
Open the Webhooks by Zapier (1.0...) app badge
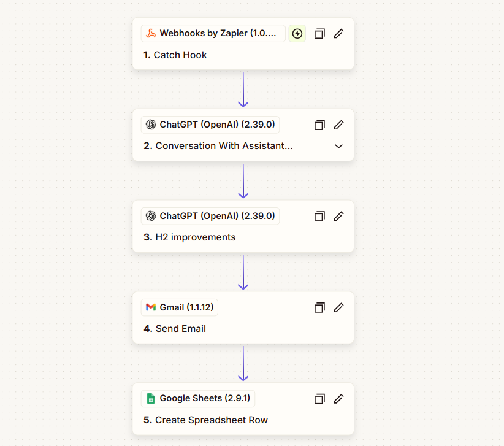click(x=212, y=34)
